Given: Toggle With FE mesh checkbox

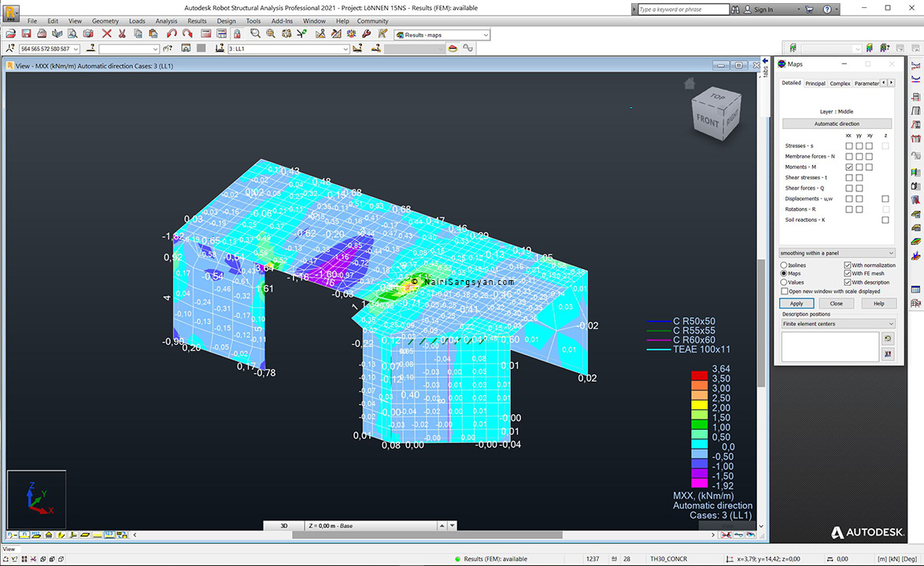Looking at the screenshot, I should (x=848, y=274).
